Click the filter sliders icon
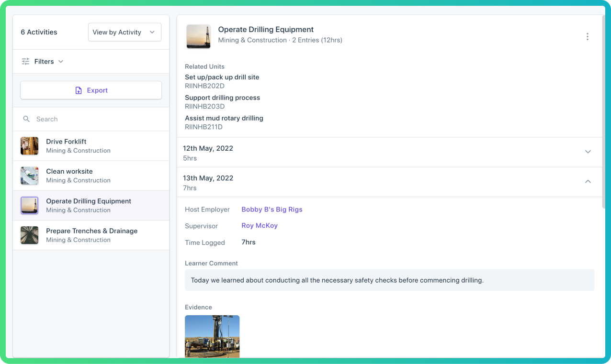Screen dimensions: 611x364 coord(26,62)
